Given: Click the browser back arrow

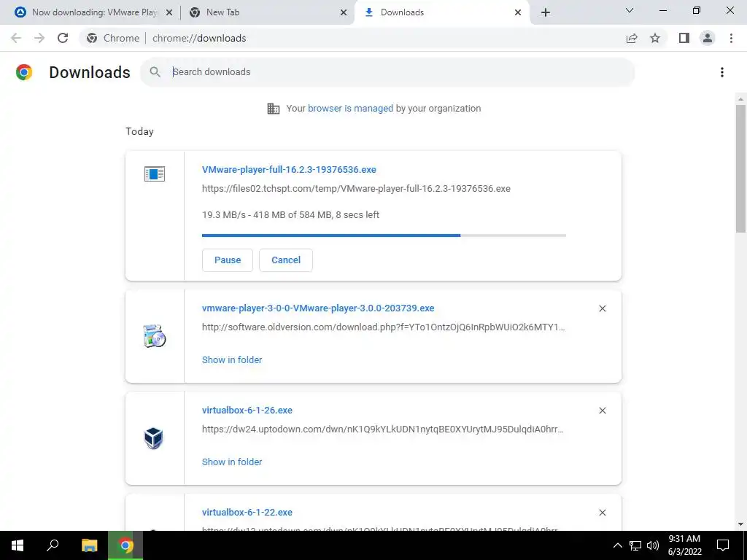Looking at the screenshot, I should (x=16, y=38).
